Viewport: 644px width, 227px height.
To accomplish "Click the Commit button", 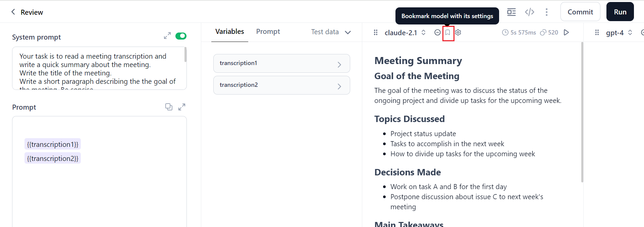I will 580,12.
